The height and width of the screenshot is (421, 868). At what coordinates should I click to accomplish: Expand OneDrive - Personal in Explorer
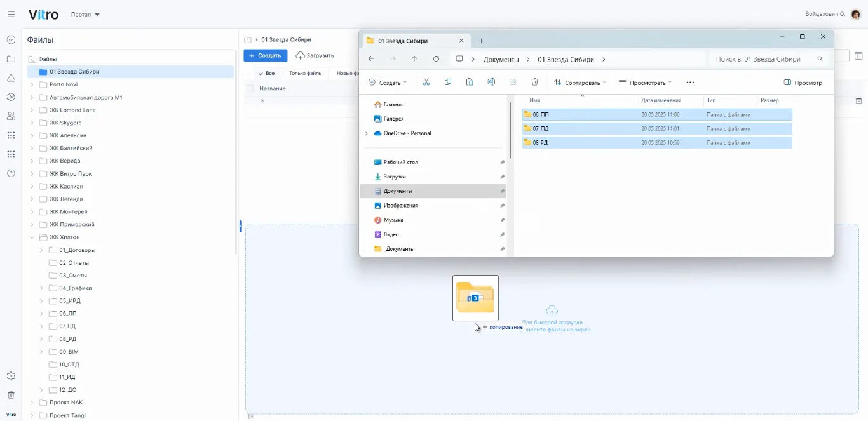tap(367, 133)
